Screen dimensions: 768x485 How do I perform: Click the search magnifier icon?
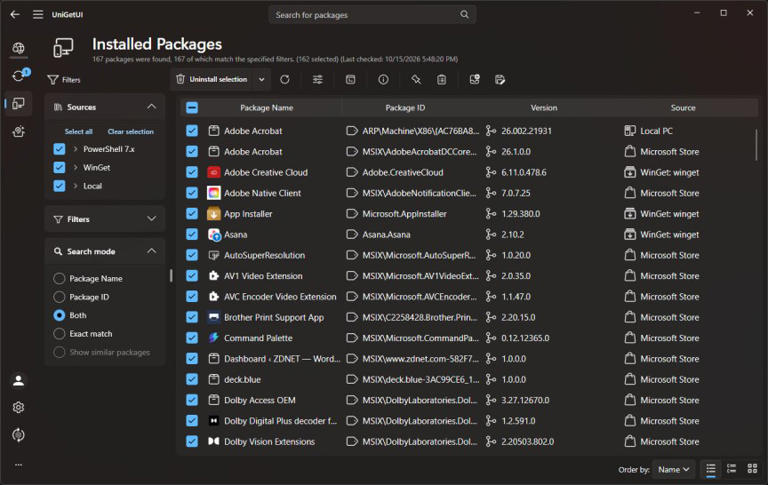tap(464, 15)
